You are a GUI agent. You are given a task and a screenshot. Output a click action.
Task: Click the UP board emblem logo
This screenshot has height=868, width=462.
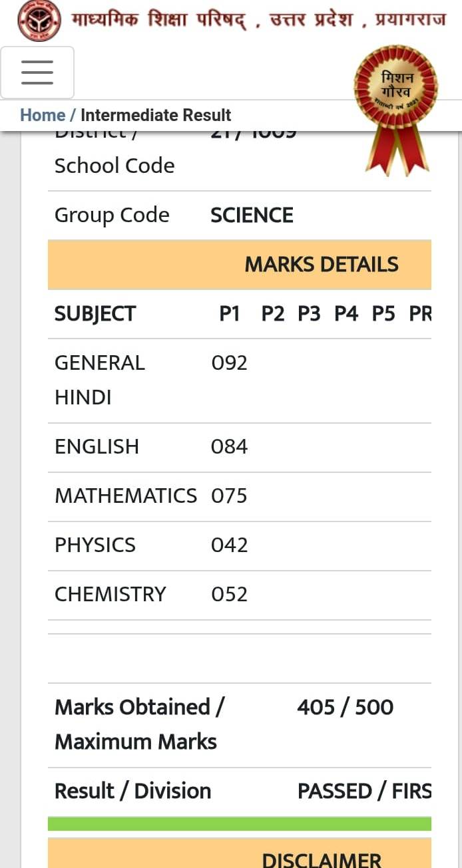(39, 21)
